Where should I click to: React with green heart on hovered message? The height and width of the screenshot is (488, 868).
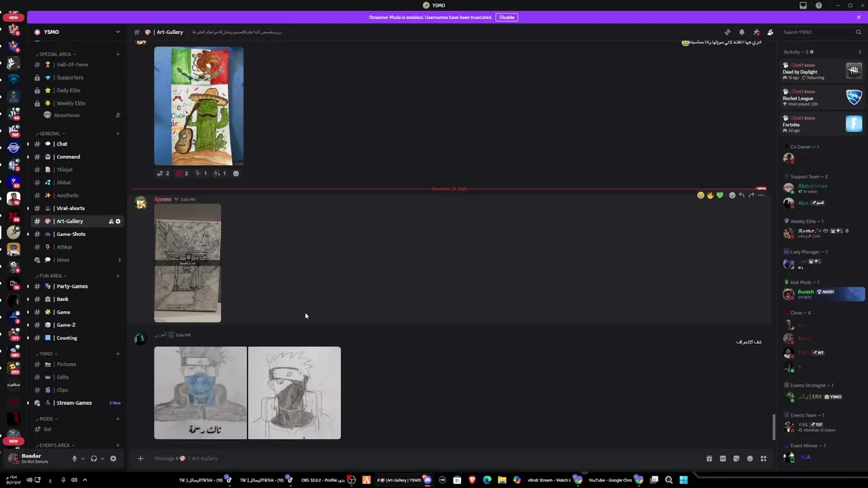[719, 195]
